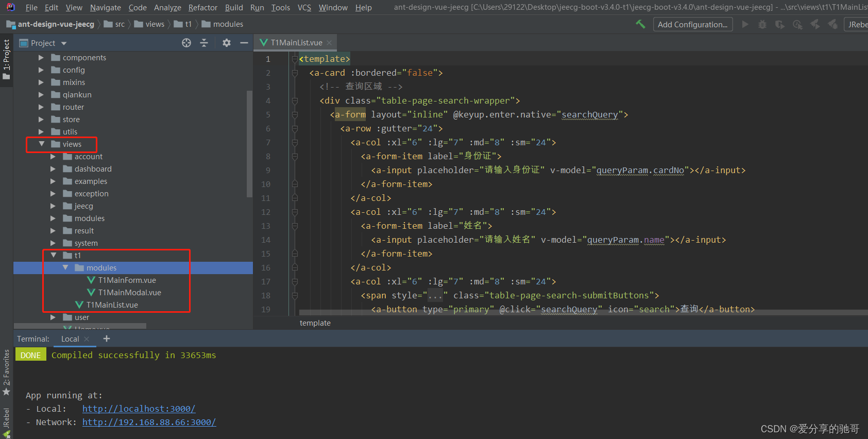868x439 pixels.
Task: Open the Build menu
Action: pyautogui.click(x=234, y=7)
